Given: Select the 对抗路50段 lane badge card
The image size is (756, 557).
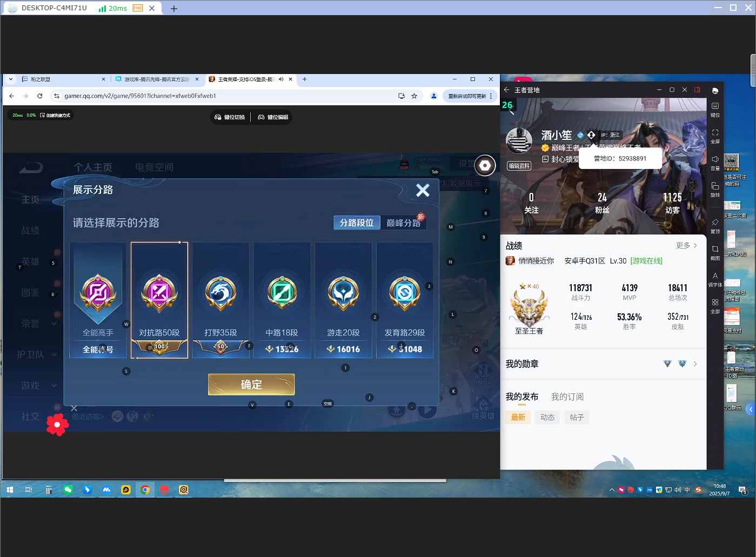Looking at the screenshot, I should (x=159, y=300).
